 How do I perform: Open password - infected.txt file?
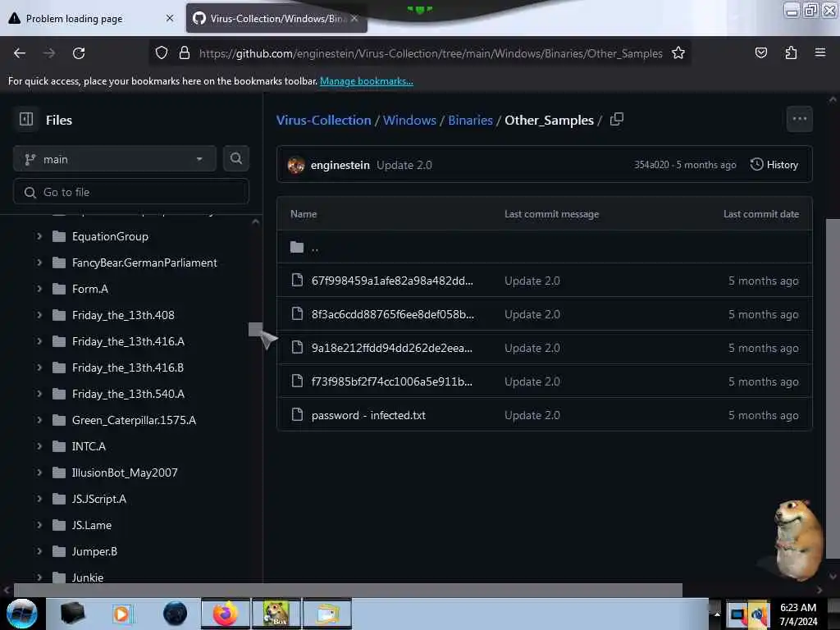click(368, 415)
